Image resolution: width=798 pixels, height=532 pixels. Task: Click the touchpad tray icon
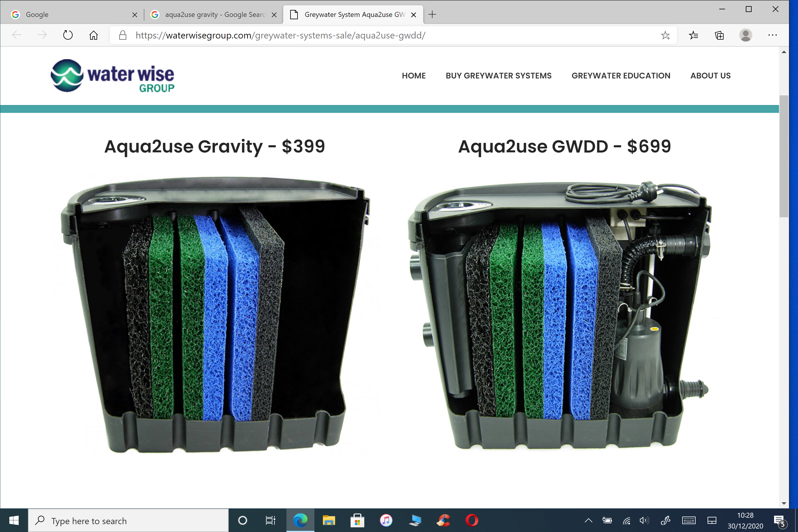point(712,520)
